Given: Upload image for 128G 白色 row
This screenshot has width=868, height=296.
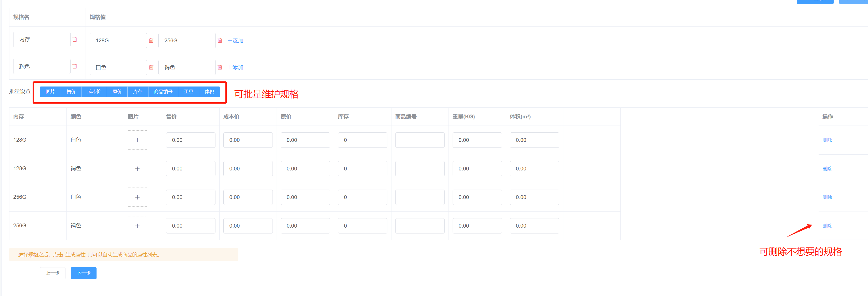Looking at the screenshot, I should tap(137, 140).
